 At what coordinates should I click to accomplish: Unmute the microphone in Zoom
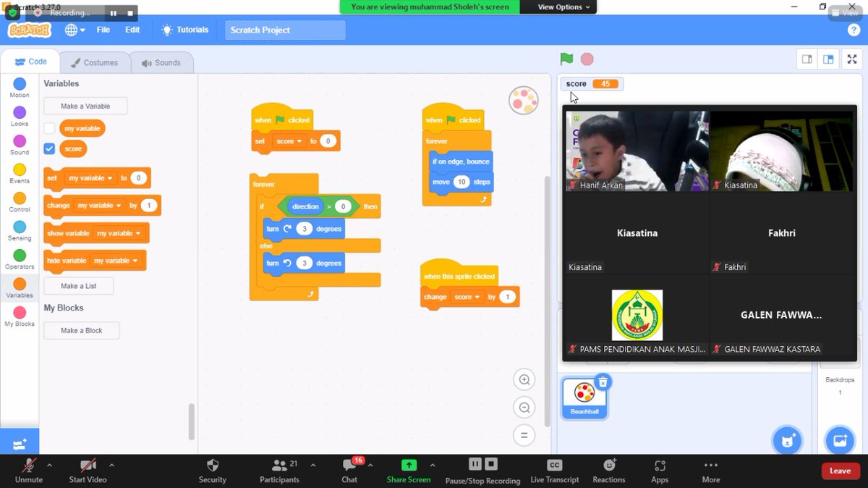click(29, 471)
